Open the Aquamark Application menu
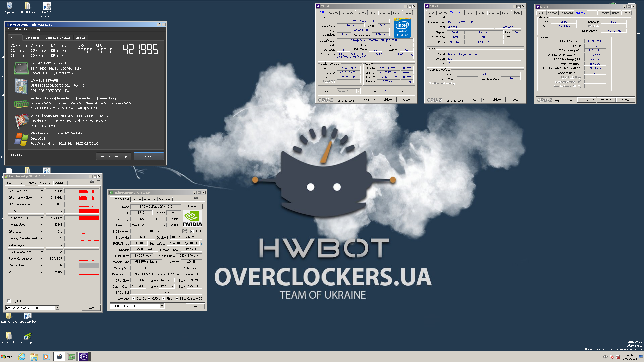This screenshot has width=644, height=362. 14,29
